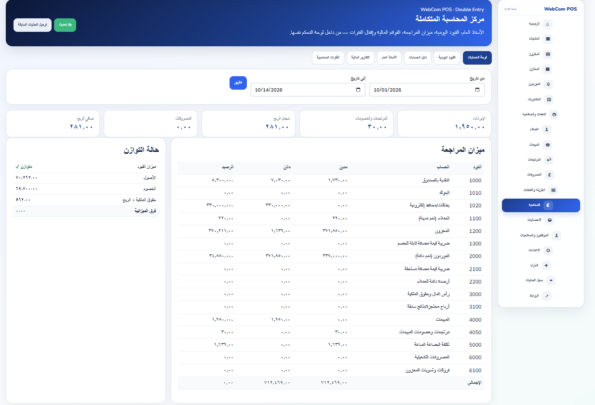Open the settings gear sidebar icon

coord(548,251)
